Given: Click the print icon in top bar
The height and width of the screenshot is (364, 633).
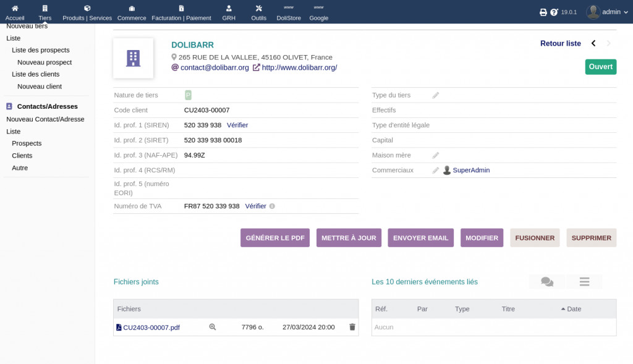Looking at the screenshot, I should point(543,12).
